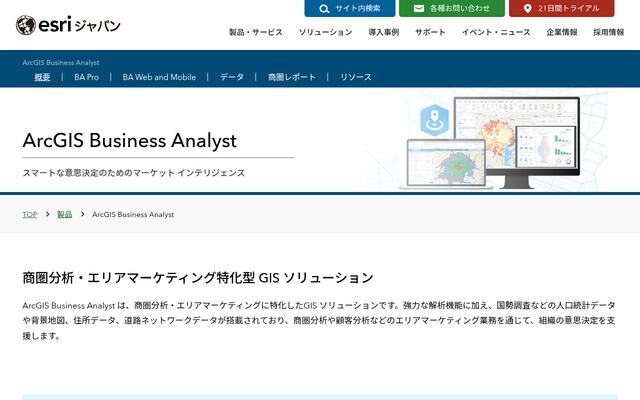The image size is (640, 400).
Task: Click the magnifier icon in site search
Action: [x=324, y=9]
